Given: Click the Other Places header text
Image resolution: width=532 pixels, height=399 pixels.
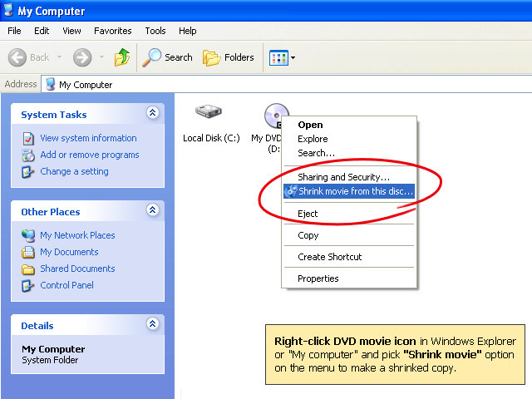Looking at the screenshot, I should pos(51,212).
